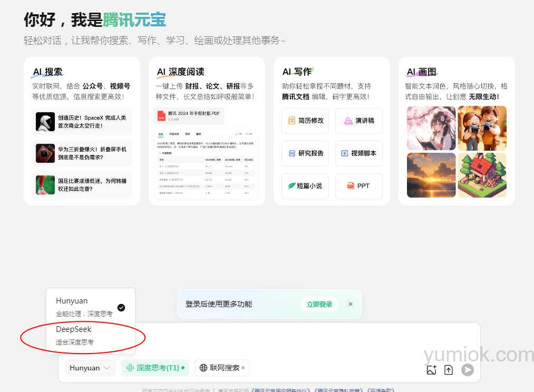Close the login prompt banner
The height and width of the screenshot is (392, 534).
351,304
